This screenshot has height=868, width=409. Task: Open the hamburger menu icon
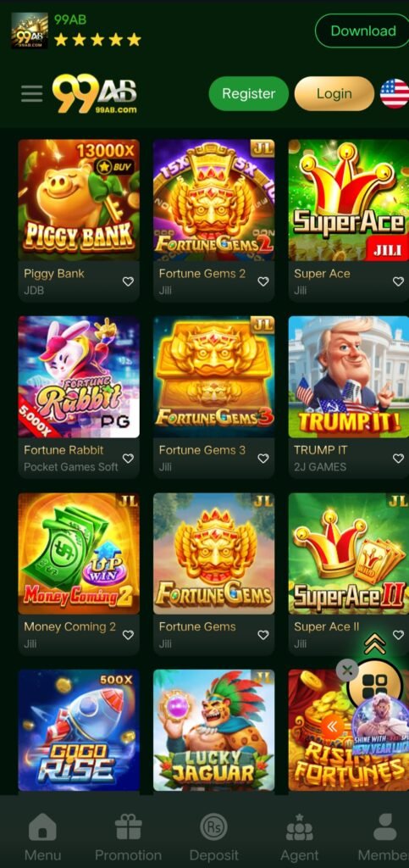pyautogui.click(x=32, y=93)
